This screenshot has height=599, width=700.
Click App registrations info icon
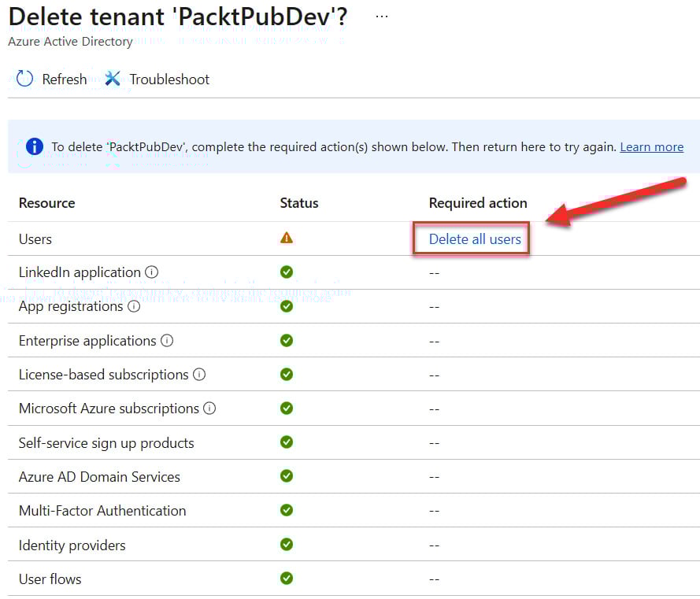click(x=134, y=306)
